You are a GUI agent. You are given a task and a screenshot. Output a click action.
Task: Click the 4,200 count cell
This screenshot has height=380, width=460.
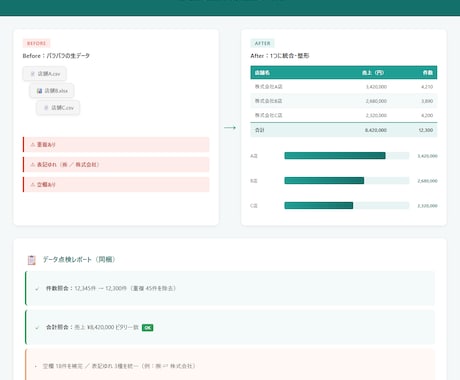[427, 115]
